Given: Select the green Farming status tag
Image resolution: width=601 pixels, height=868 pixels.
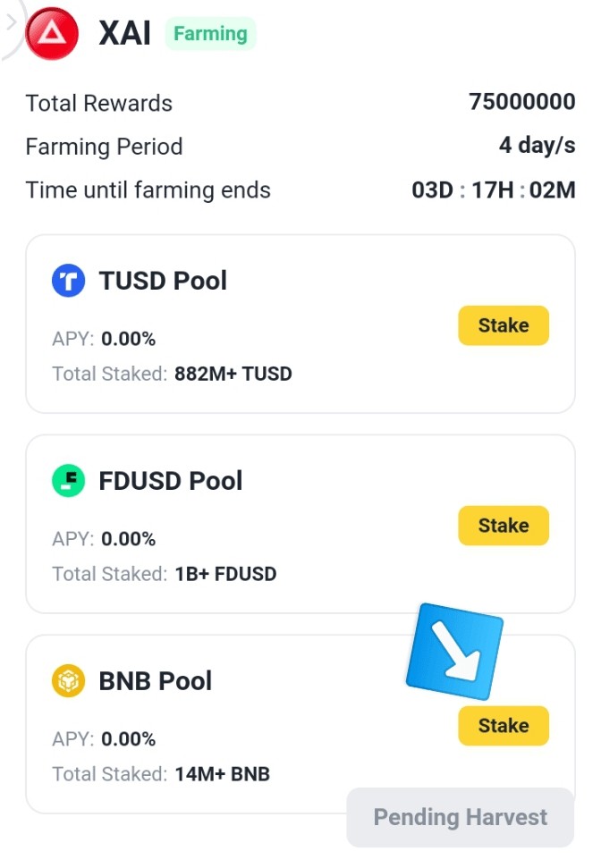Looking at the screenshot, I should [x=210, y=34].
